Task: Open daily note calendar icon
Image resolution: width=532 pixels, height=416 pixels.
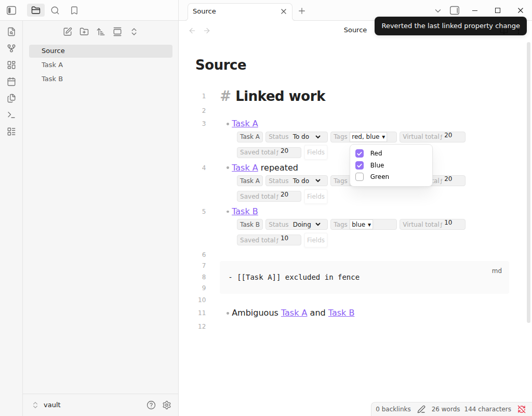Action: pyautogui.click(x=11, y=82)
